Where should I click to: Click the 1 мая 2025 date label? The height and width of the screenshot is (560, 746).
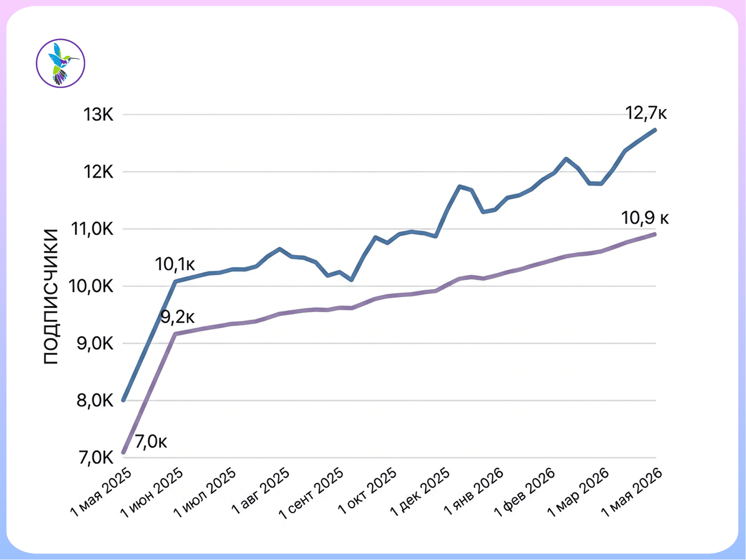[x=101, y=492]
